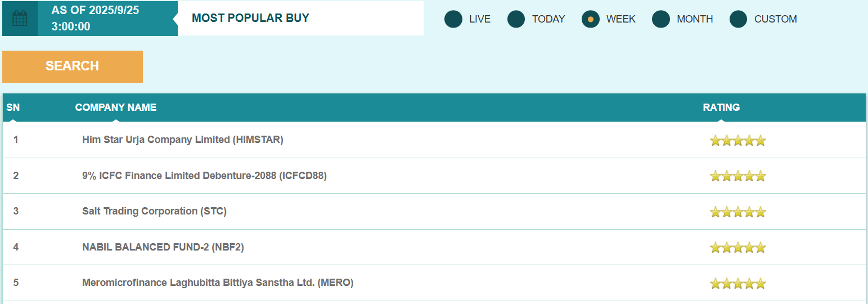Open the Most Popular Buy dropdown
The image size is (868, 304).
(300, 18)
